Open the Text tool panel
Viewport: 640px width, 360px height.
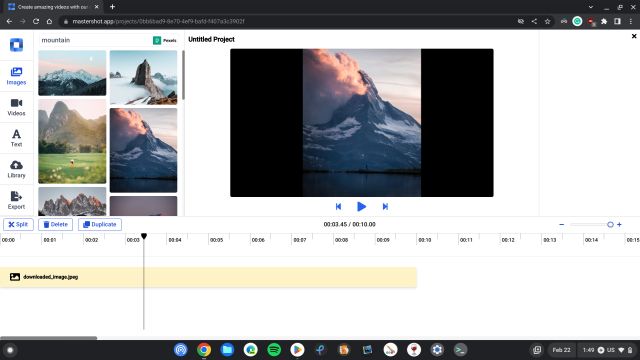[16, 138]
